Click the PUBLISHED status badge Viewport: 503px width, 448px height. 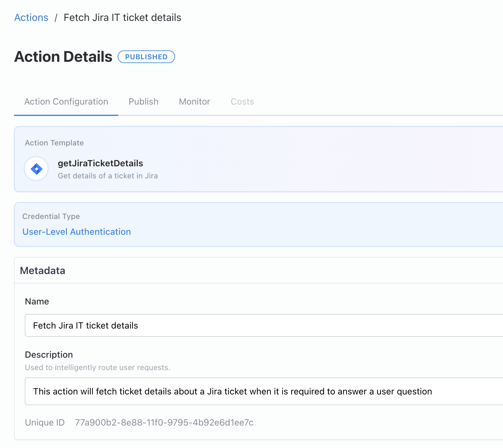pos(146,57)
